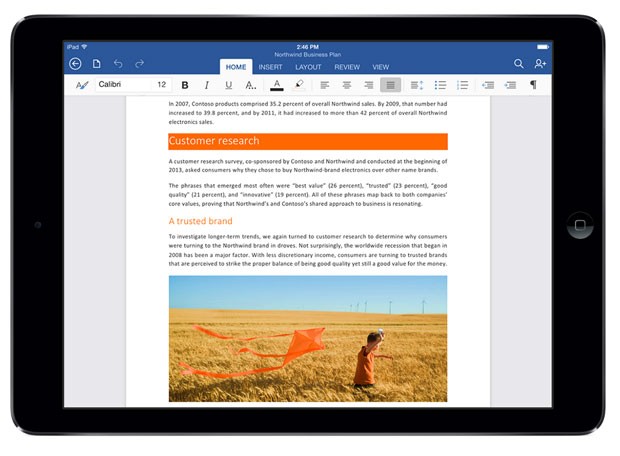Redo the last action

pyautogui.click(x=140, y=64)
